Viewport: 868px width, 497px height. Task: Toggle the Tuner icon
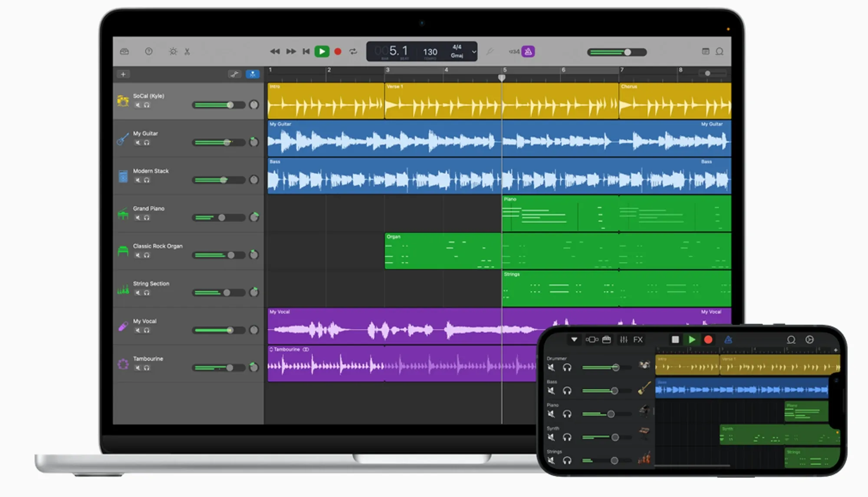(490, 52)
